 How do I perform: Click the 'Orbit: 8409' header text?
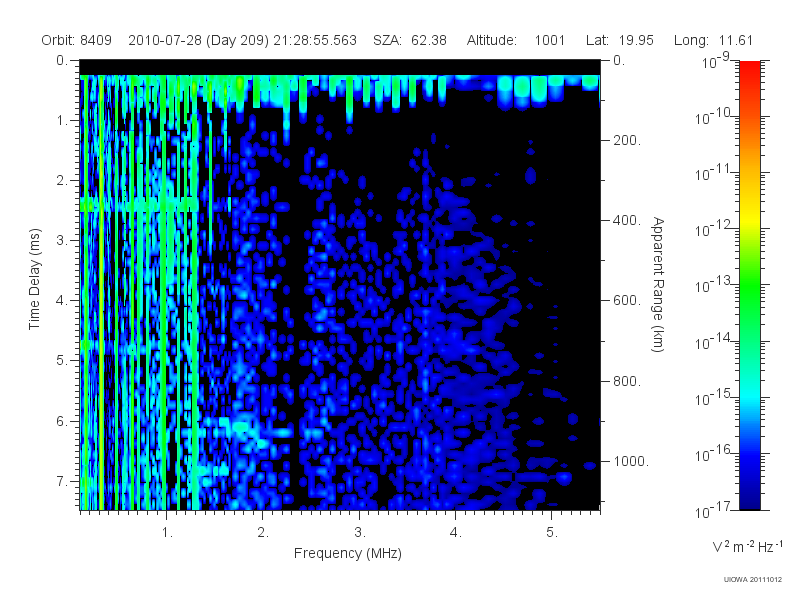coord(77,40)
